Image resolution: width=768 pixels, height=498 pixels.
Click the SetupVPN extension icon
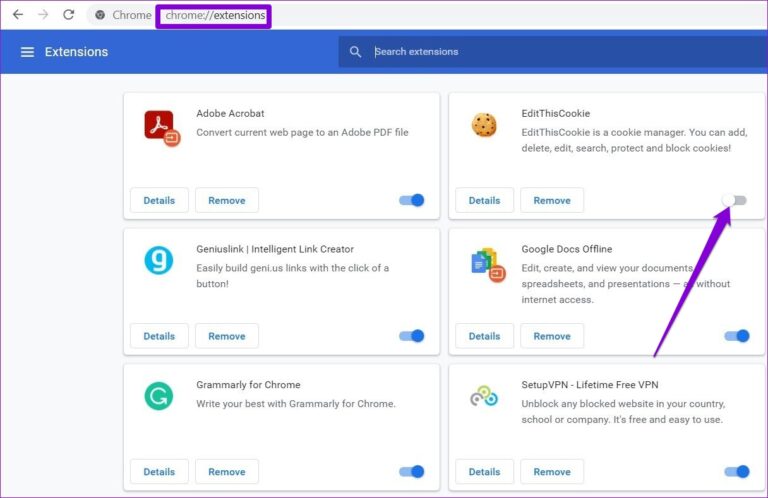coord(484,396)
